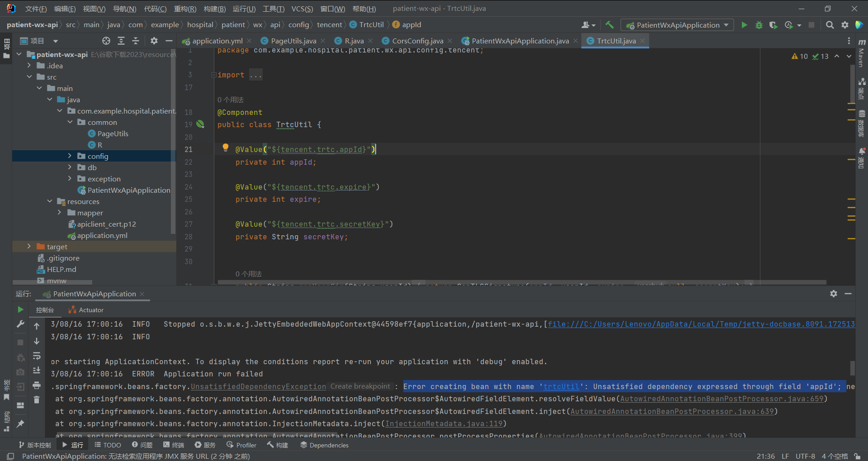Image resolution: width=868 pixels, height=461 pixels.
Task: Expand folded import block on line 3
Action: tap(214, 75)
